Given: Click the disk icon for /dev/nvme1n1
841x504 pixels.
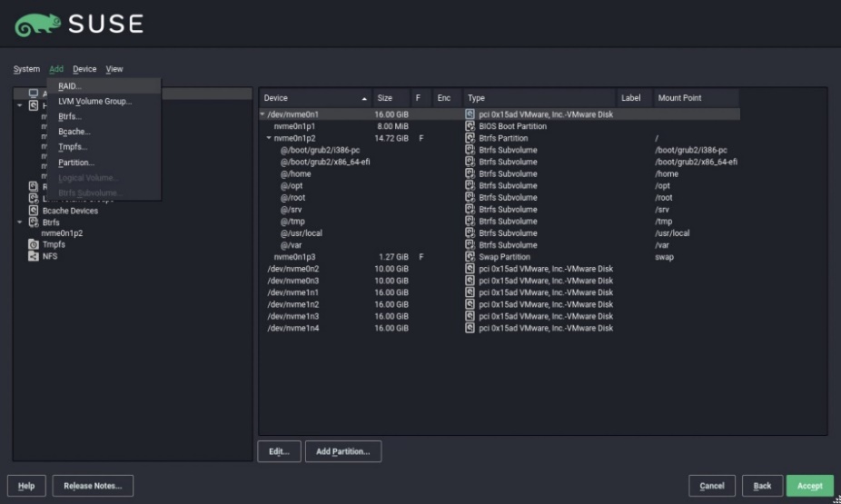Looking at the screenshot, I should pos(470,292).
